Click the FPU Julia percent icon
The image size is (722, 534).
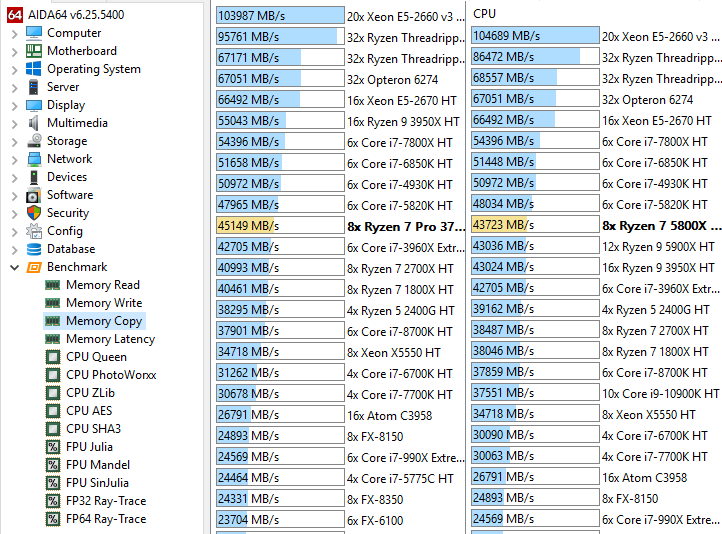tap(53, 447)
